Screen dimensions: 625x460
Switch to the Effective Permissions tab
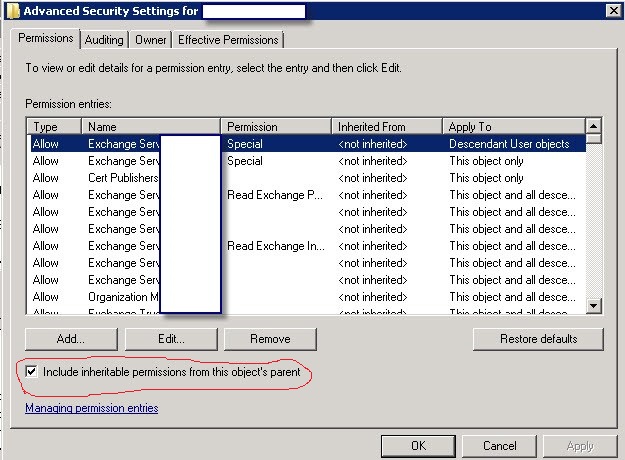tap(228, 40)
